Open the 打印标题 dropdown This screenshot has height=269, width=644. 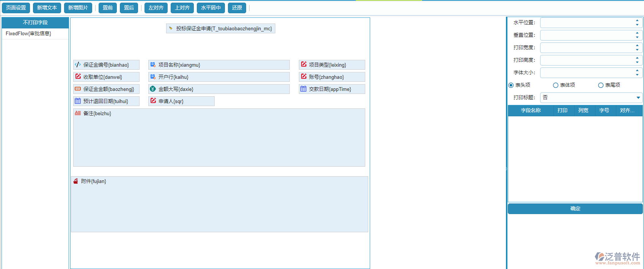tap(638, 98)
